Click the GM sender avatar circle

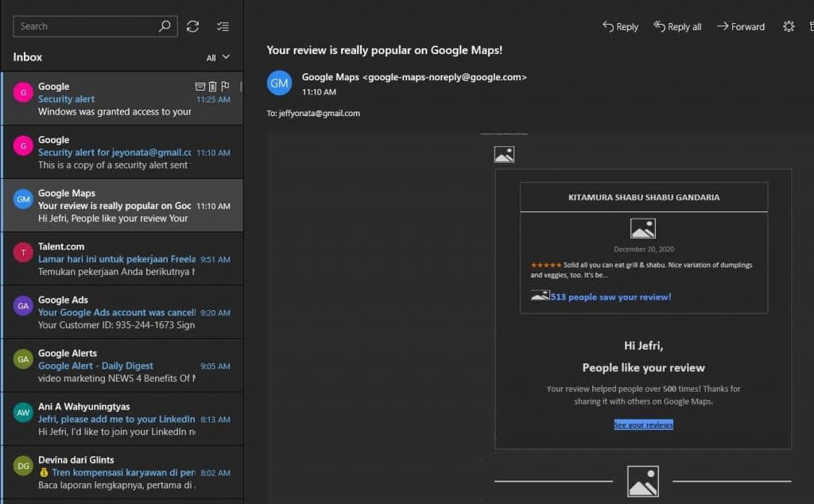point(279,83)
